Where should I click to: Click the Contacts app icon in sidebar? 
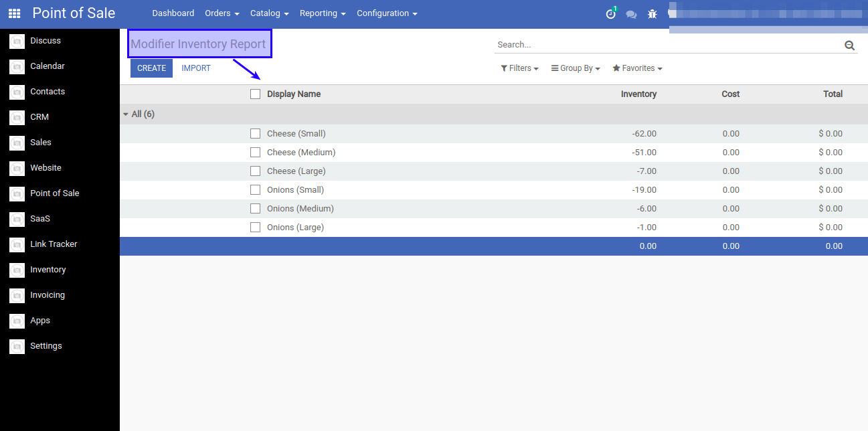coord(17,92)
